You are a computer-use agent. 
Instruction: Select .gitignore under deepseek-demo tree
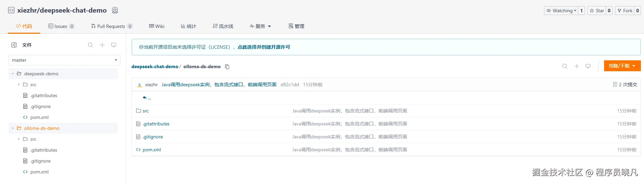40,106
